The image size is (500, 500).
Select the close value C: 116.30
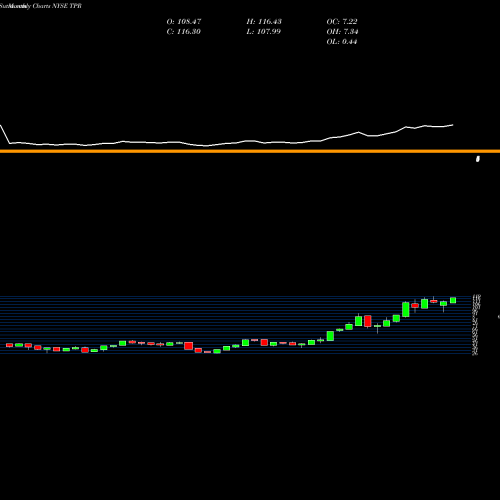point(183,32)
